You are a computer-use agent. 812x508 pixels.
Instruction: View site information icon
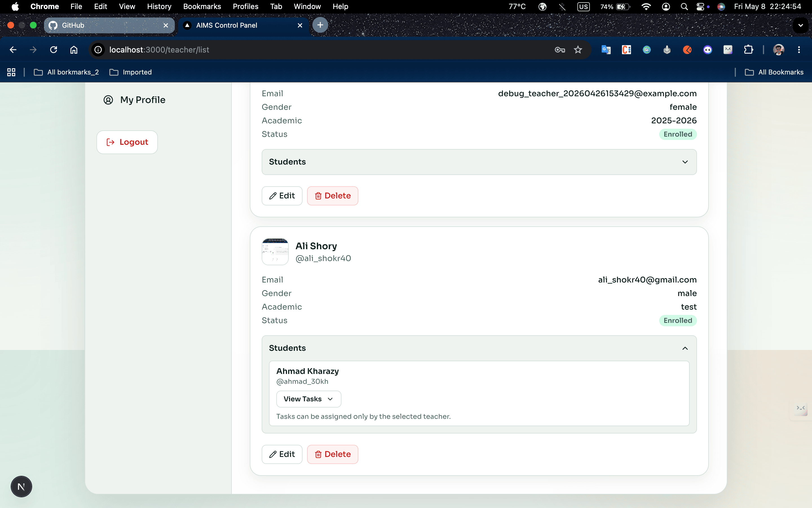(98, 50)
